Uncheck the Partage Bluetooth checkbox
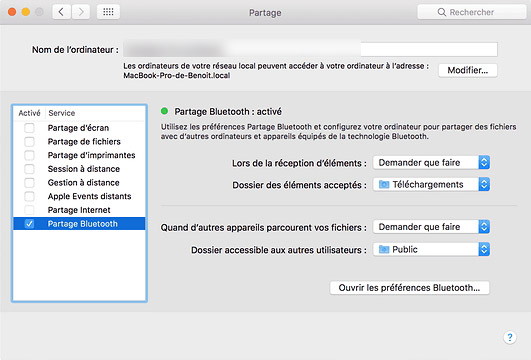 click(29, 224)
